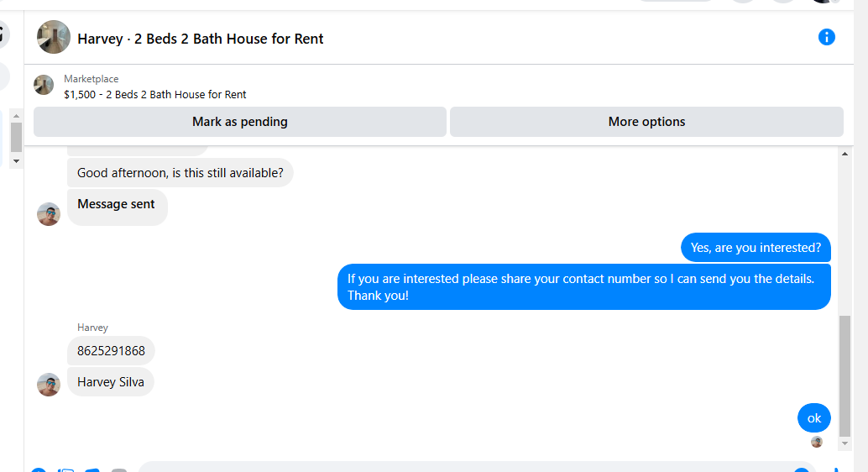Open the More options menu
Viewport: 868px width, 472px height.
pyautogui.click(x=646, y=122)
